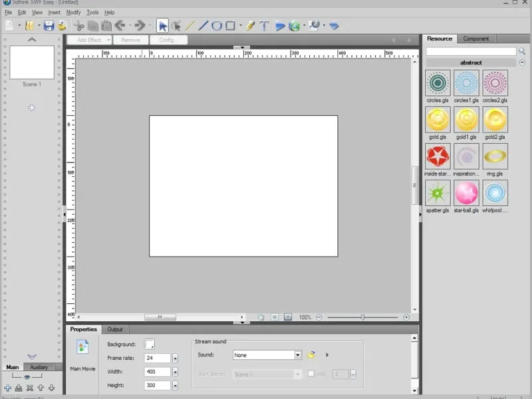Select the star-ball.gls resource thumbnail

point(466,194)
